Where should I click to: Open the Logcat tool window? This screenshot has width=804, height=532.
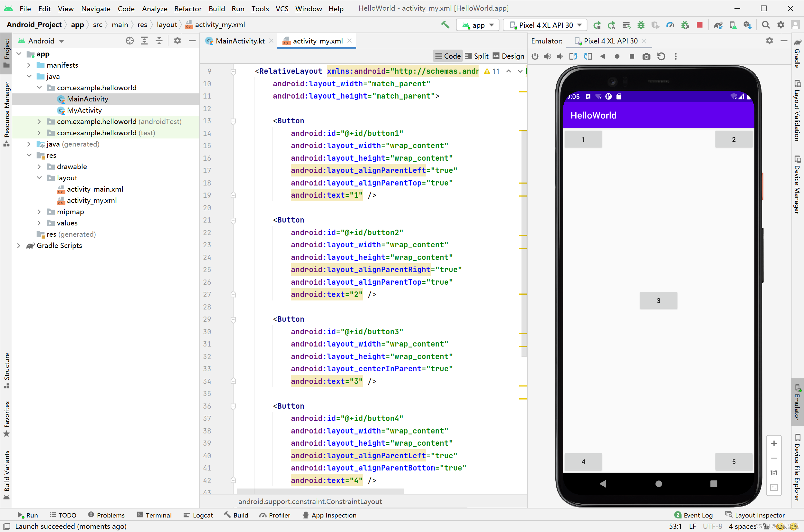tap(198, 515)
